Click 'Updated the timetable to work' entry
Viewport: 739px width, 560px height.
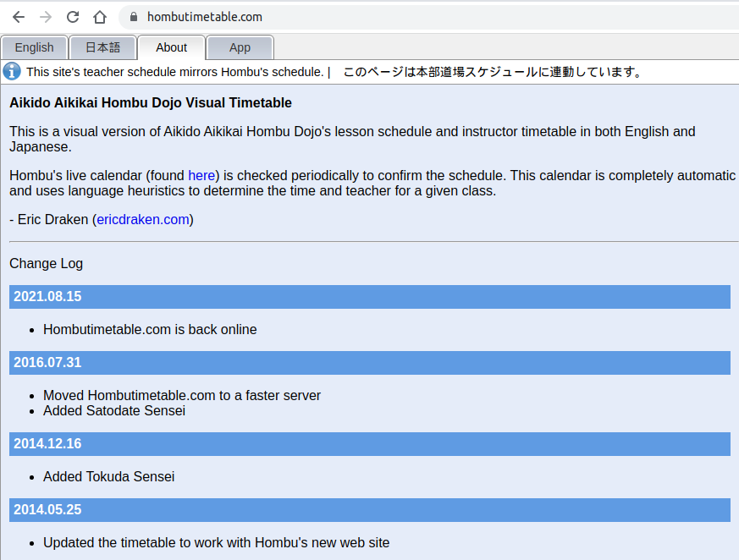tap(217, 542)
